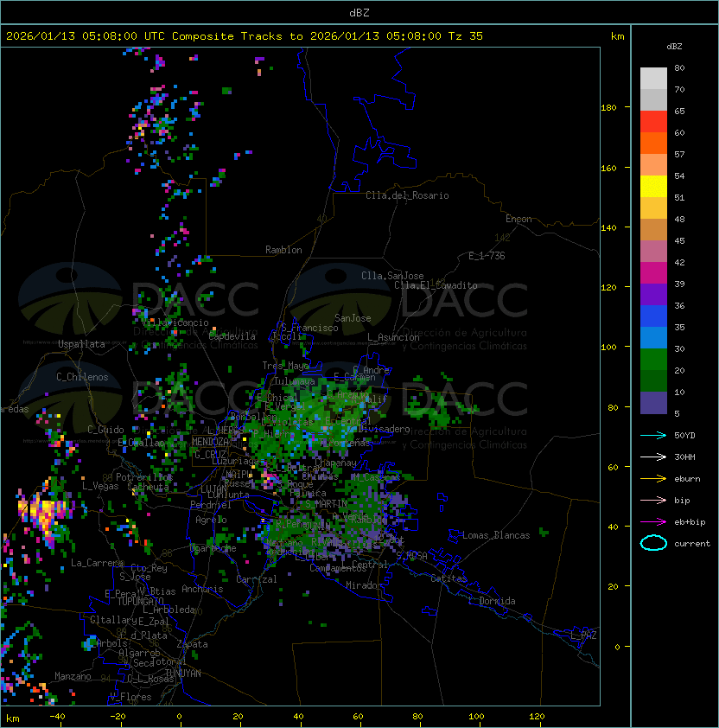Pick the salmon 57–54 dBZ swatch

[653, 165]
